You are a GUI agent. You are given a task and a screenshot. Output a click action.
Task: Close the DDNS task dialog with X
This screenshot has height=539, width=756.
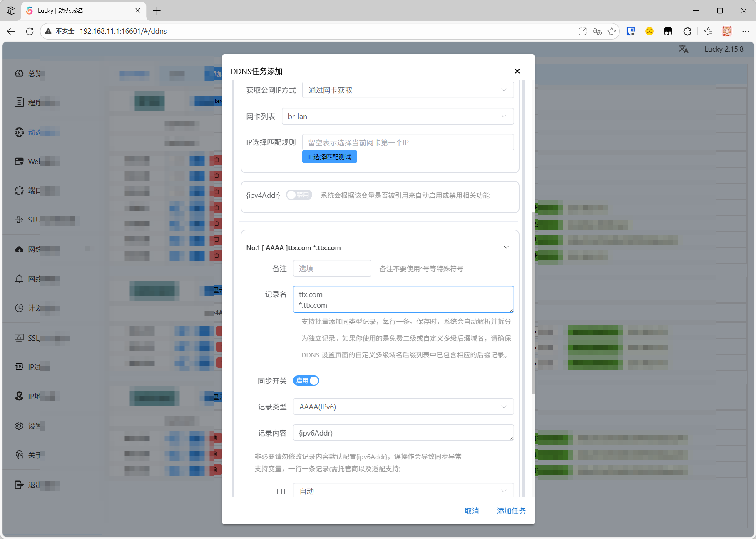pos(517,71)
